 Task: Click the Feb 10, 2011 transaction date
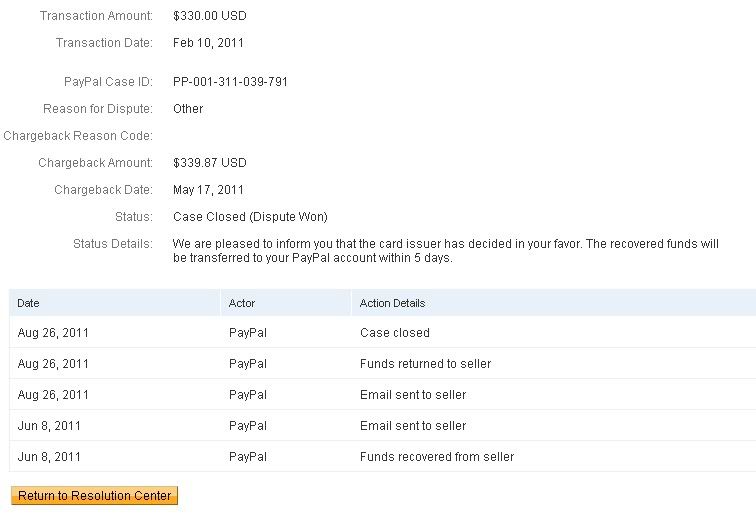point(208,43)
